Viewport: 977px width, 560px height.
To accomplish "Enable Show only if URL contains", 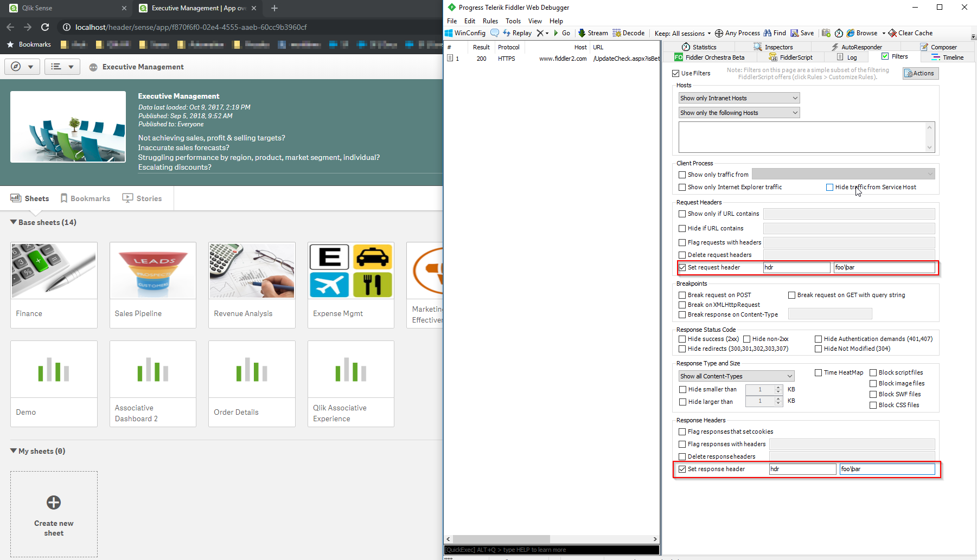I will click(682, 214).
